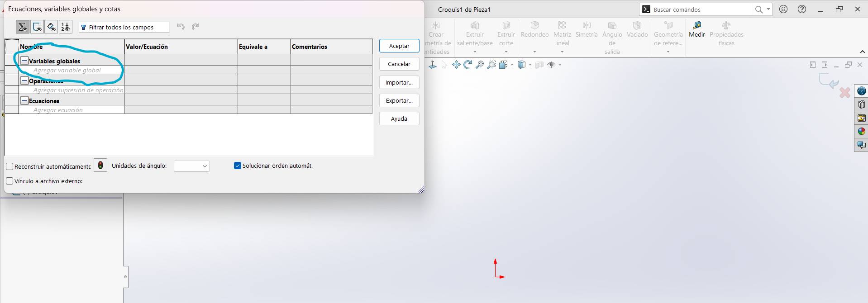The width and height of the screenshot is (868, 303).
Task: Click the Agregar ecuación cell
Action: (72, 110)
